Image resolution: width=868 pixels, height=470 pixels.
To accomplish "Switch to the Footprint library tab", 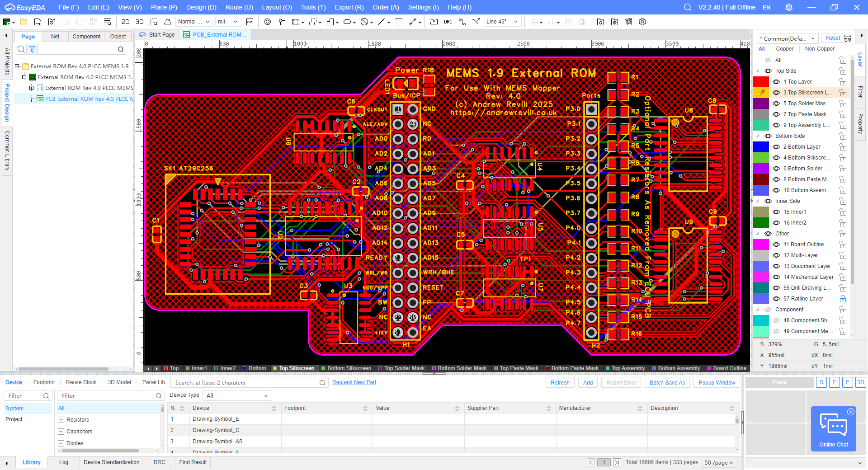I will pyautogui.click(x=44, y=382).
